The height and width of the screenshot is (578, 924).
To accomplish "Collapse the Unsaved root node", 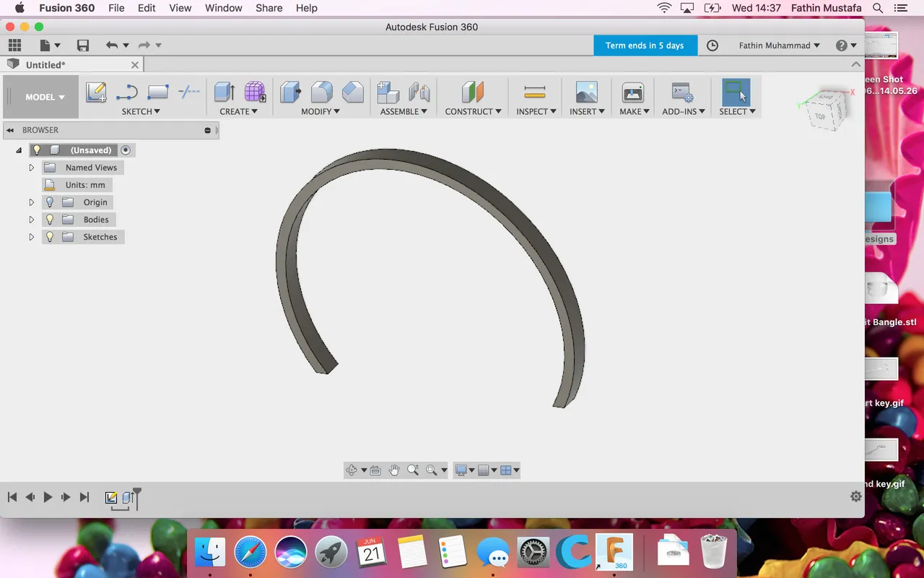I will pos(19,150).
